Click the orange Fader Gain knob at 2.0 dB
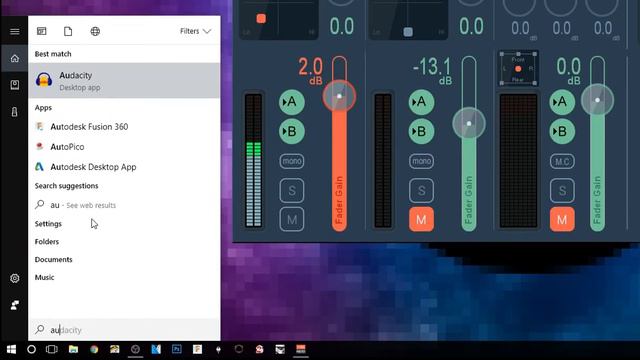The image size is (640, 360). coord(339,96)
